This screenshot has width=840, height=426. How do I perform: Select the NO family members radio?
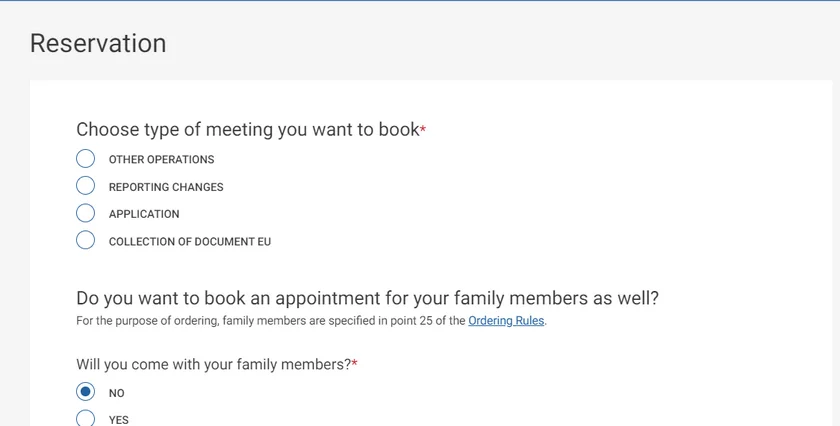(x=86, y=392)
